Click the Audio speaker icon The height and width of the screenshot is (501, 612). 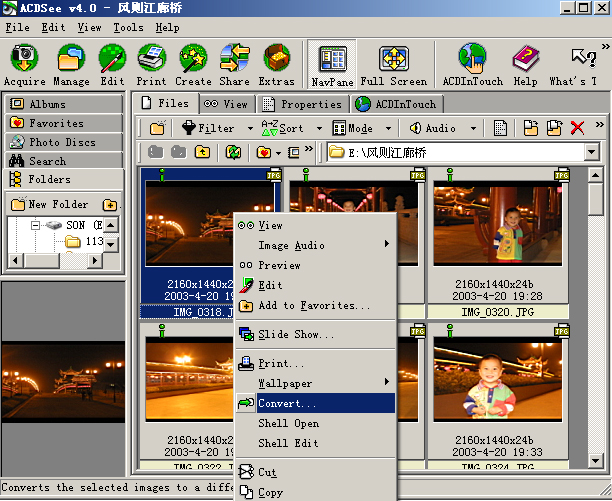coord(416,128)
